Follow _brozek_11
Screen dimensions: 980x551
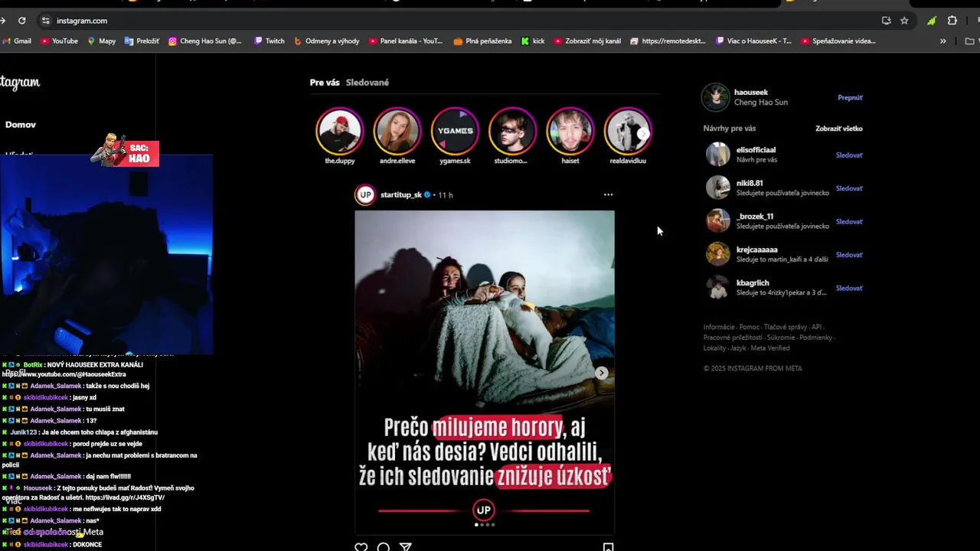[849, 222]
